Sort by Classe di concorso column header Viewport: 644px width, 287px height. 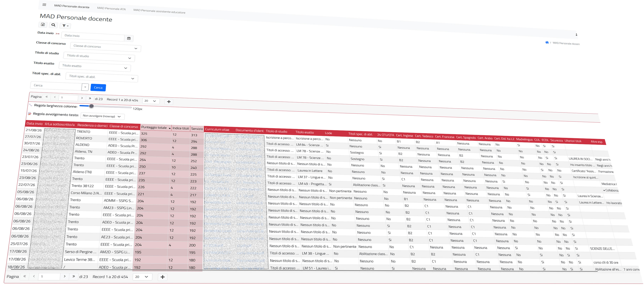coord(124,126)
